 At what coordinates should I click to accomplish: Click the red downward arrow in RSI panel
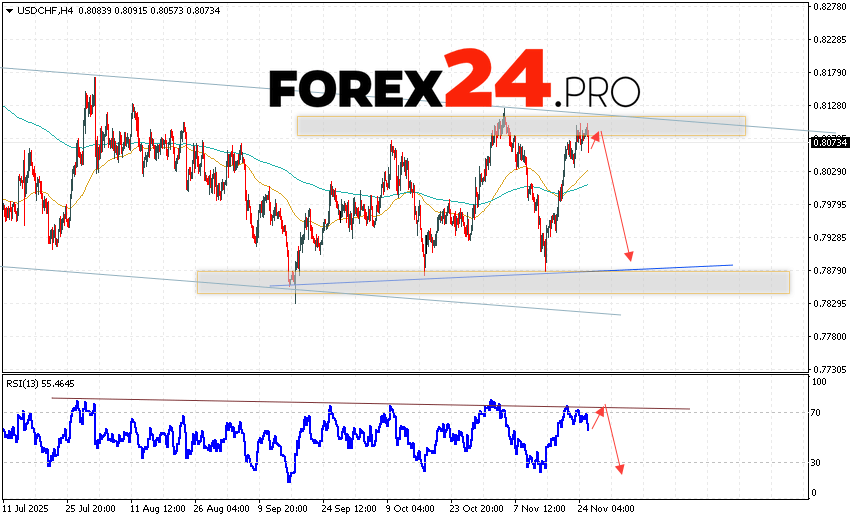pos(613,440)
